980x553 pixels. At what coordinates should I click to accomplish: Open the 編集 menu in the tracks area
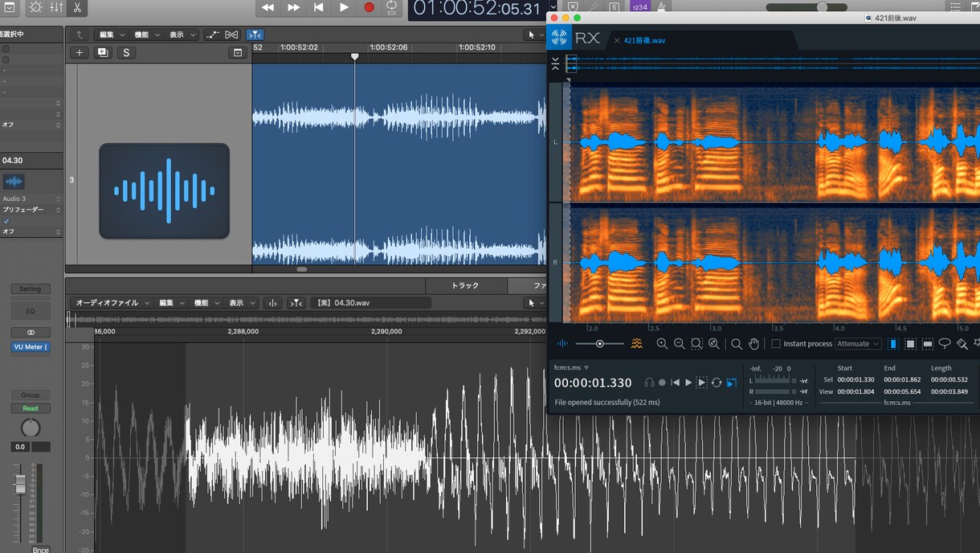click(112, 35)
